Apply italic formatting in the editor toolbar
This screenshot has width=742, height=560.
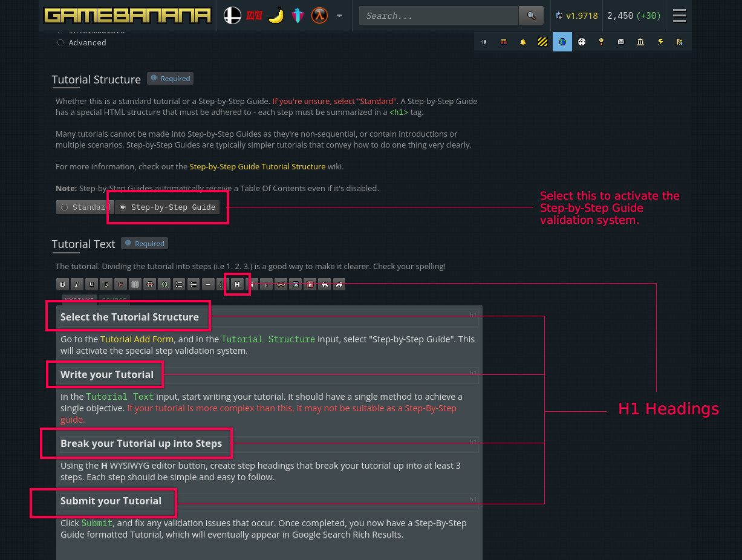click(x=77, y=284)
